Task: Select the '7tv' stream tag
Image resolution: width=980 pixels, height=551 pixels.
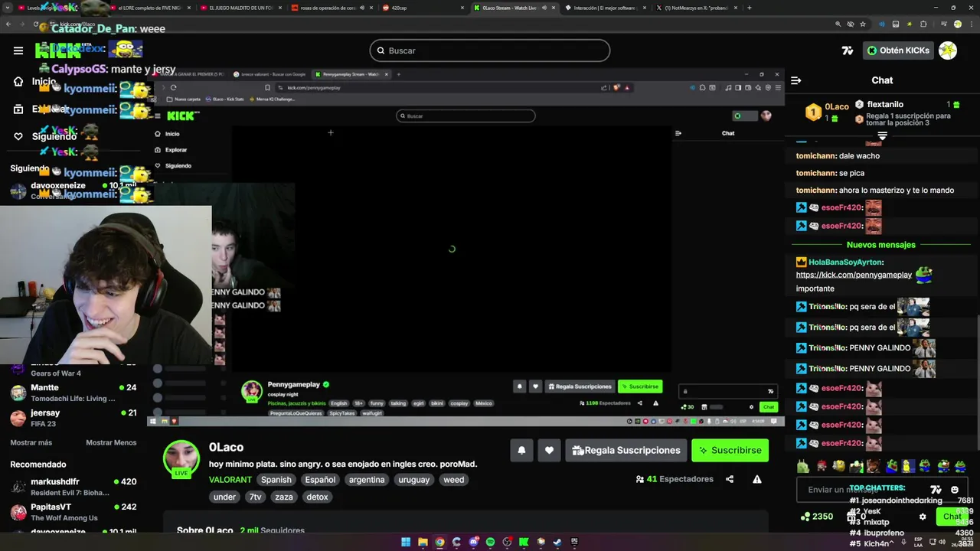Action: tap(255, 497)
